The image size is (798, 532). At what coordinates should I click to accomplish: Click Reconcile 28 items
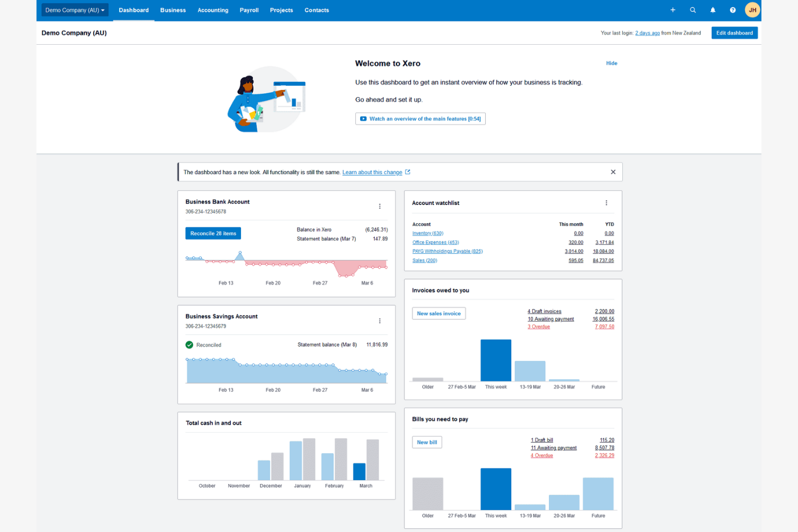tap(213, 233)
